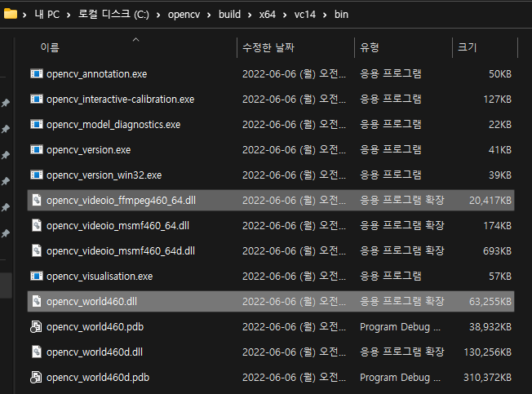532x394 pixels.
Task: Click the opencv_videoio_ffmpeg460_64.dll file icon
Action: pos(37,200)
